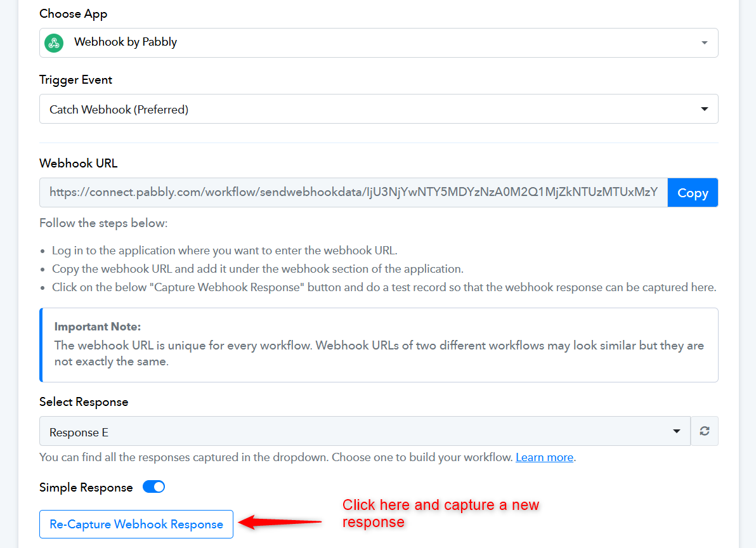Screen dimensions: 756x548
Task: Click inside the Webhook URL field
Action: [353, 193]
